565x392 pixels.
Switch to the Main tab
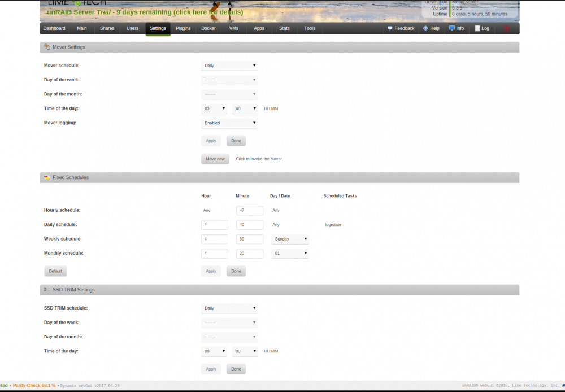[x=82, y=28]
